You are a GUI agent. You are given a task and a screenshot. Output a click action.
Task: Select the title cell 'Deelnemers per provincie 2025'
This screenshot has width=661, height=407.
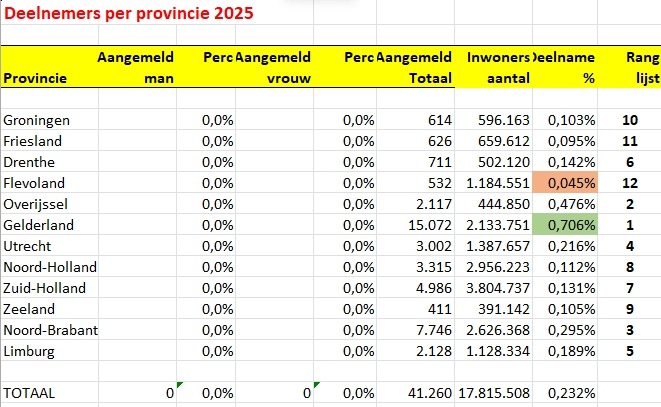(x=128, y=16)
